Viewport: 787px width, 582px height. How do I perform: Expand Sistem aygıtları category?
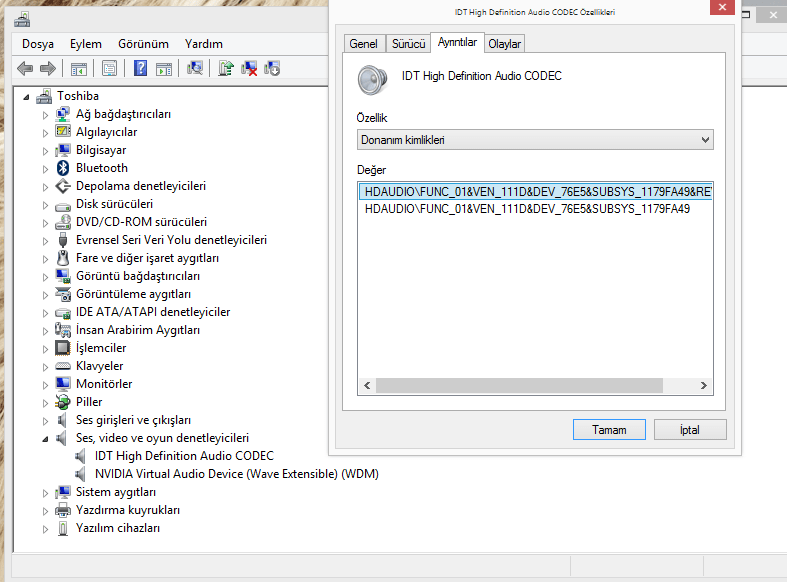[45, 493]
